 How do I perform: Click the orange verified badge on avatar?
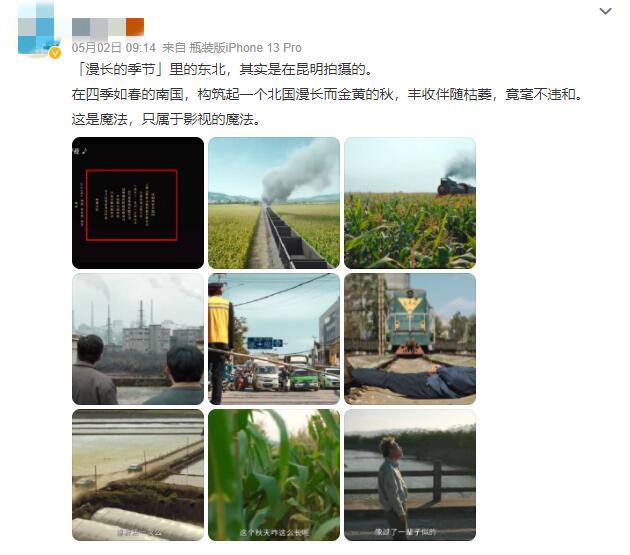[55, 53]
